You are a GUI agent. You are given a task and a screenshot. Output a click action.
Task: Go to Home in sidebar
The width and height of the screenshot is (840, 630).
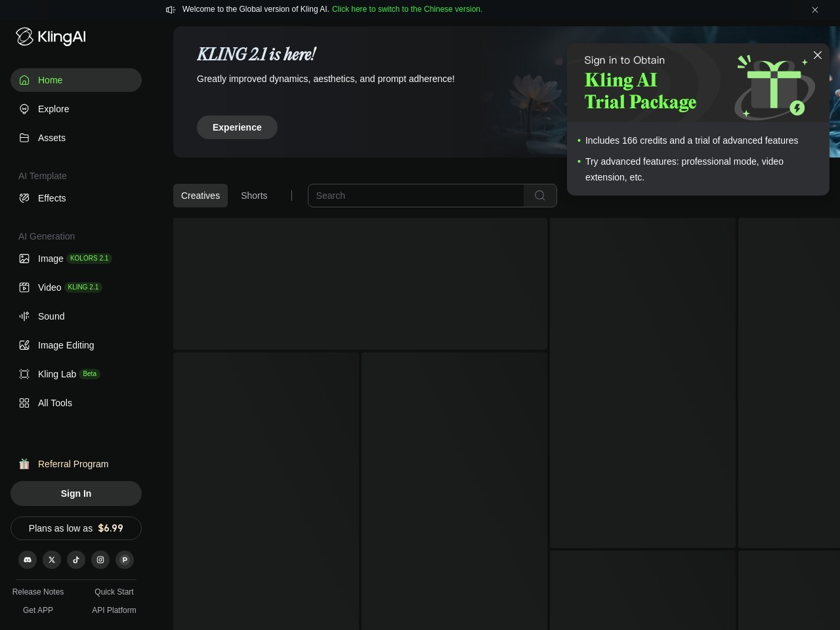point(76,80)
